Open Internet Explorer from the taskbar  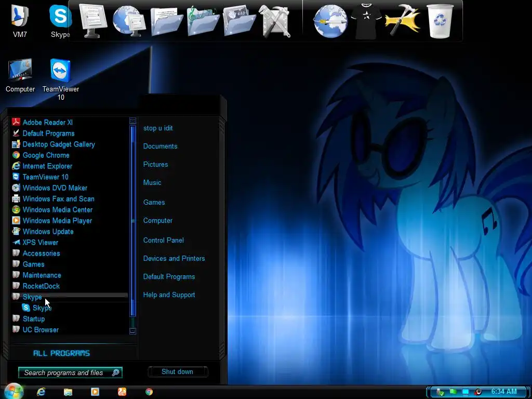coord(41,392)
